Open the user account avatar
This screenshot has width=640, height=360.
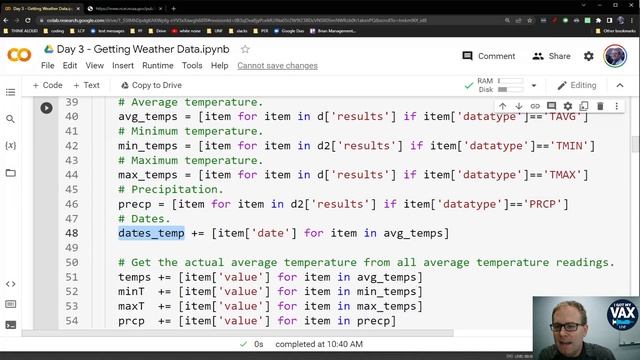click(x=615, y=56)
